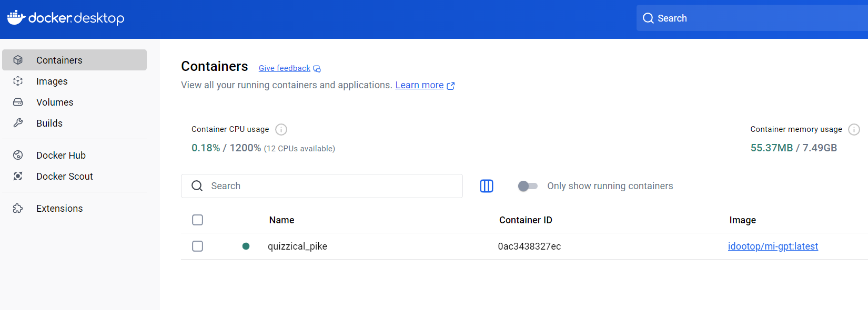Click the Images icon in sidebar
The width and height of the screenshot is (868, 310).
pyautogui.click(x=18, y=81)
